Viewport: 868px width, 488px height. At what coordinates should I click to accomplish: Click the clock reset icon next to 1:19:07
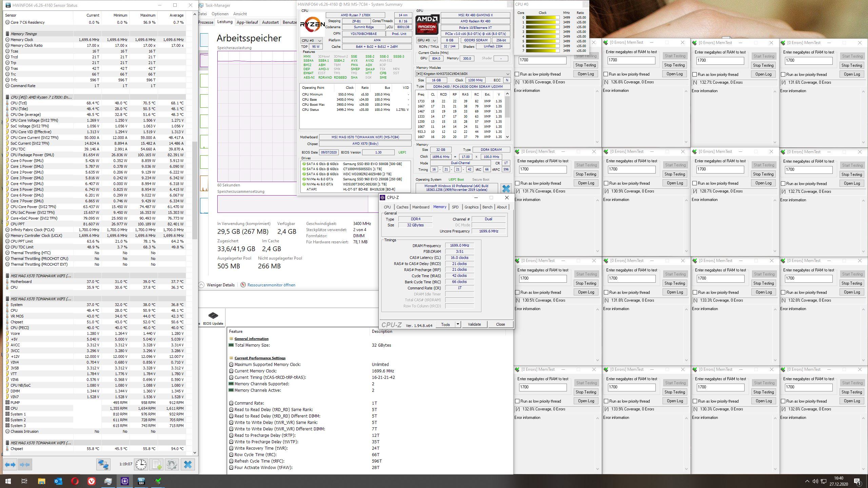coord(141,465)
